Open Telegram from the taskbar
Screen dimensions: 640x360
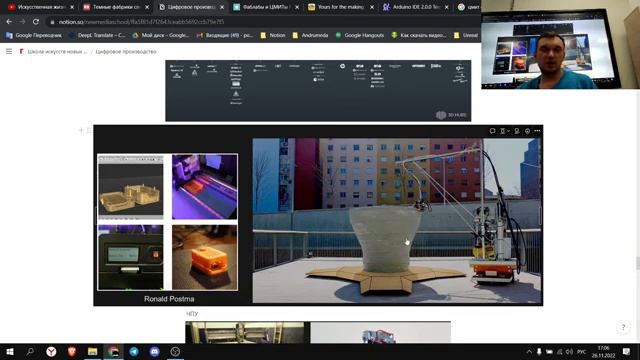[134, 351]
